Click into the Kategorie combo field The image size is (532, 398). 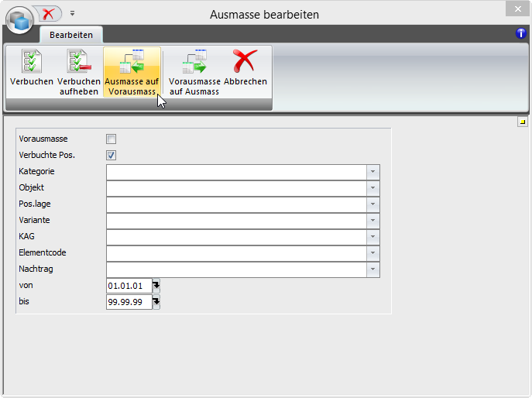point(236,172)
